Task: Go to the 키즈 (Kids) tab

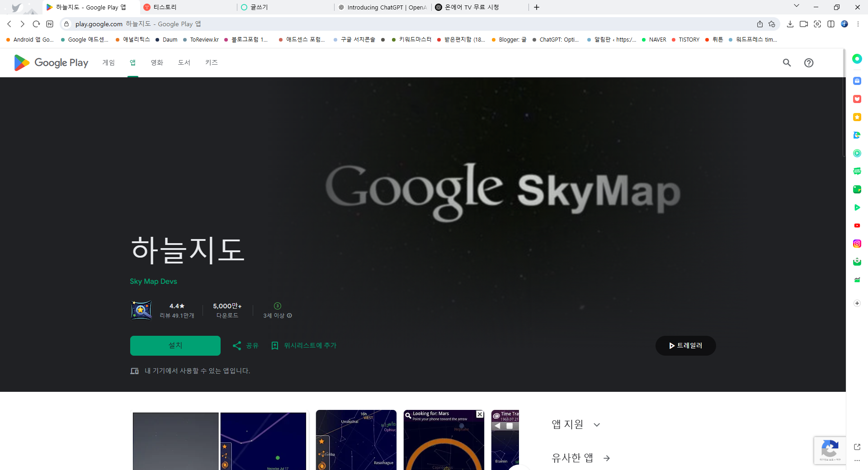Action: point(212,63)
